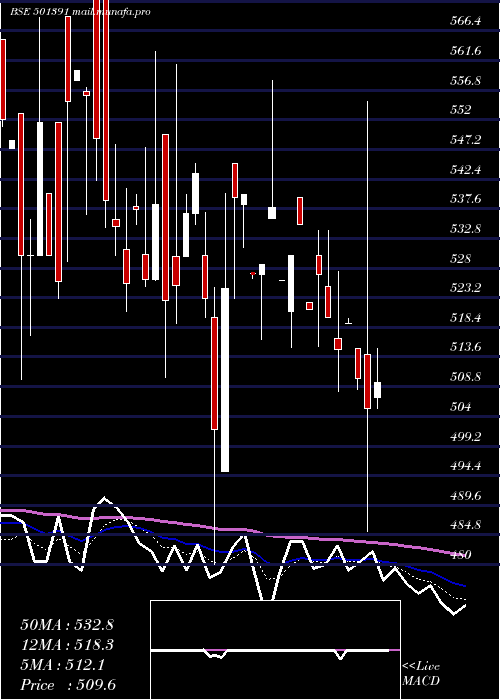Click the 480 price axis label

coord(460,555)
